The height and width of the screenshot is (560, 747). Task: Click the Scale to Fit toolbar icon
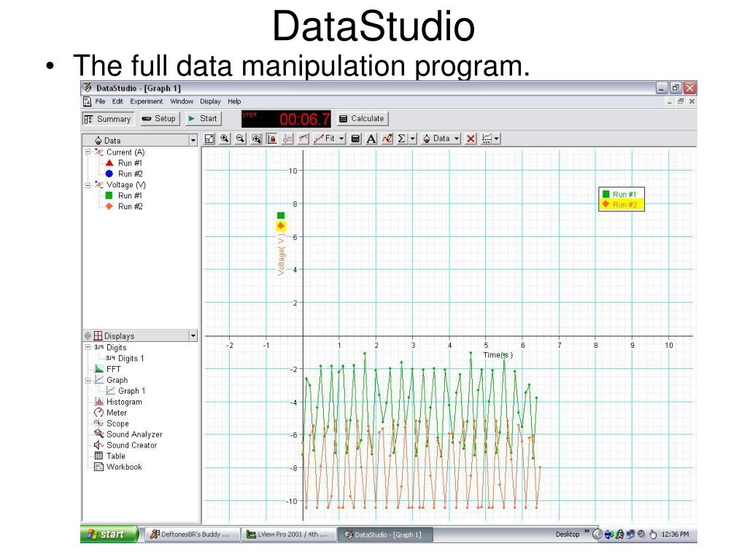click(x=209, y=139)
